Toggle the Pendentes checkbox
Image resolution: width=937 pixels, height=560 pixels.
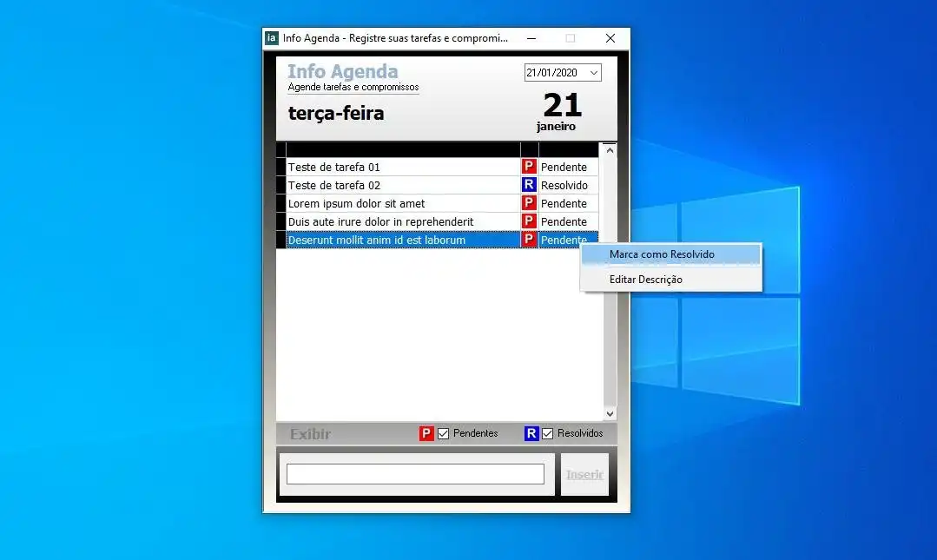coord(443,433)
